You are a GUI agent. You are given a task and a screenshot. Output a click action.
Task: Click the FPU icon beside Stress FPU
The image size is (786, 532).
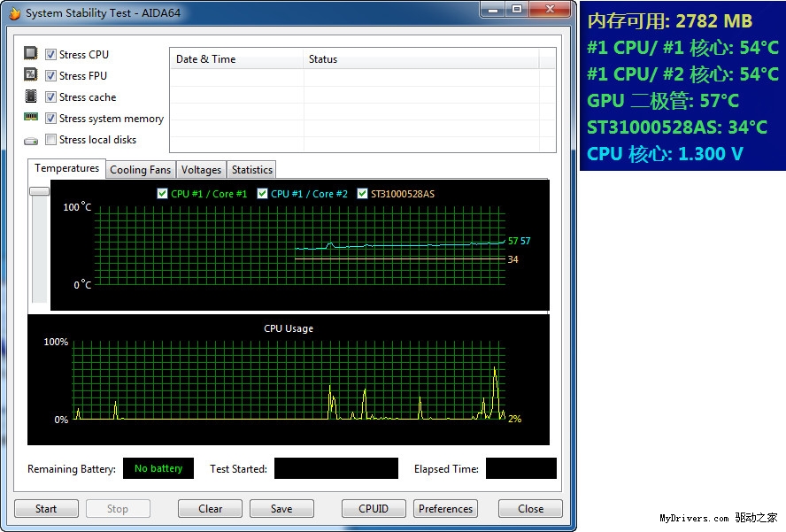[x=31, y=75]
